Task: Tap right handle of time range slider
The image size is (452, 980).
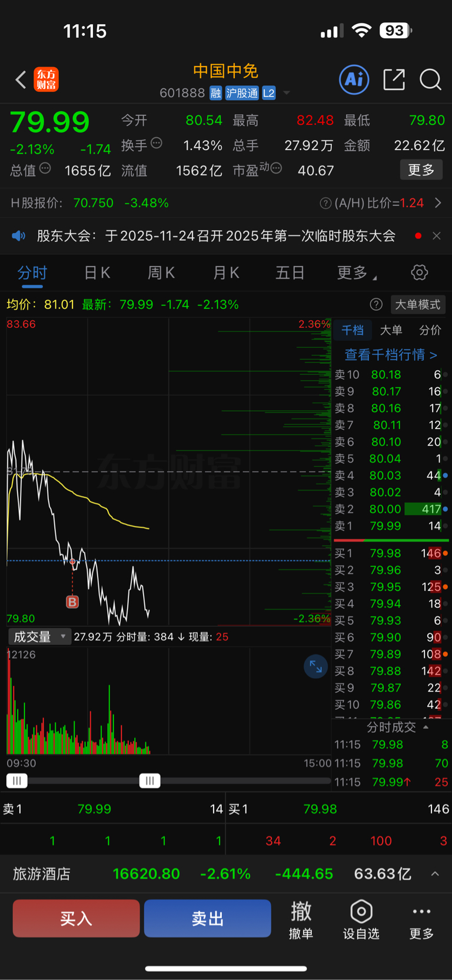Action: click(x=150, y=780)
